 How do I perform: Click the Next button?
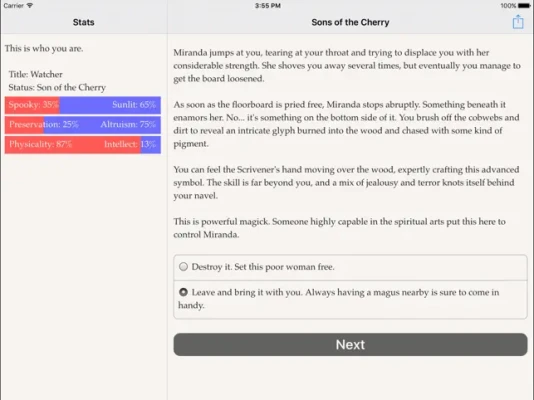point(350,345)
